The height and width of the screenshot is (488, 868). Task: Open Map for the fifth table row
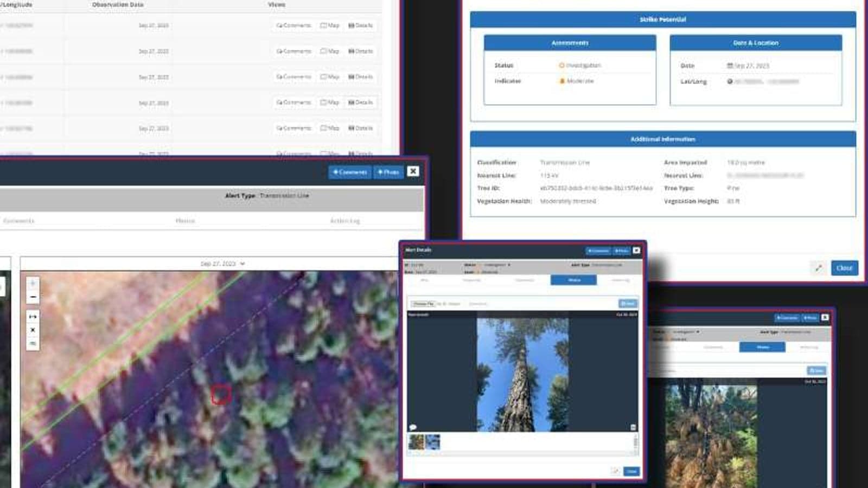point(330,128)
